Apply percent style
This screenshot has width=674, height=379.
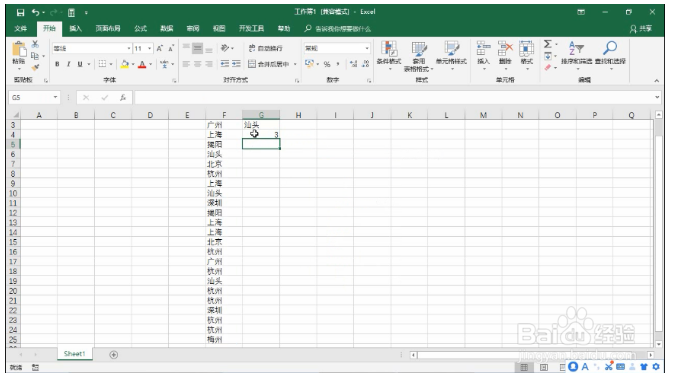coord(327,64)
